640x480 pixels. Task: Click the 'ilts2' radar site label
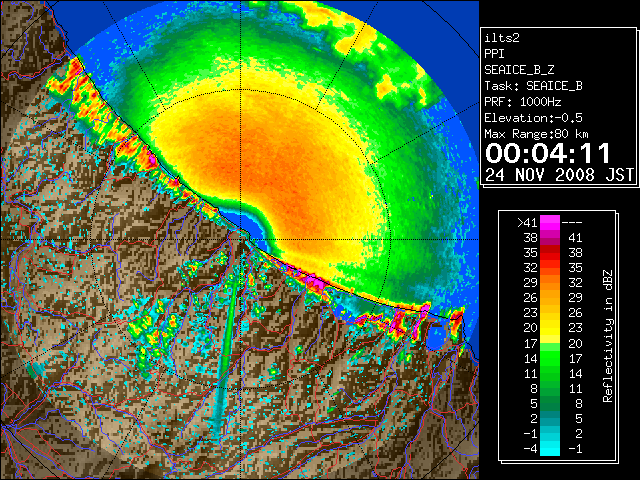tap(502, 38)
